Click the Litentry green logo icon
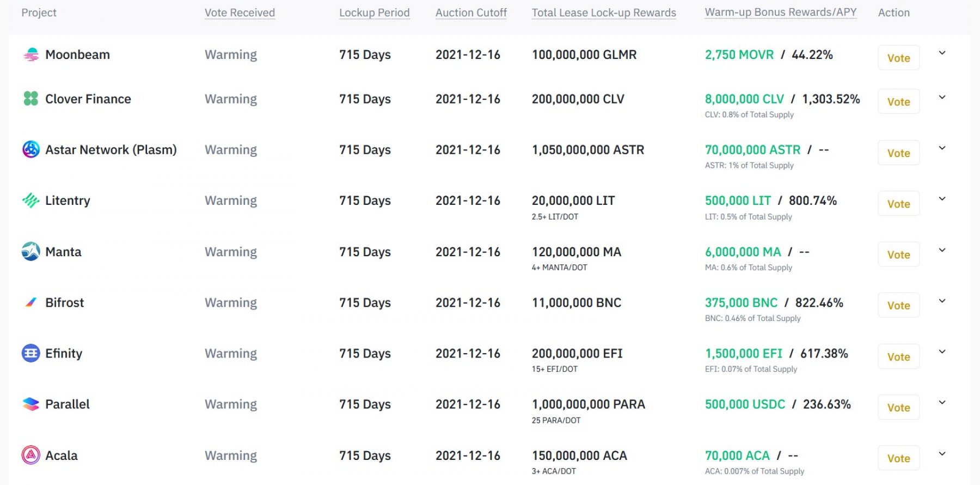Screen dimensions: 980x485 31,201
